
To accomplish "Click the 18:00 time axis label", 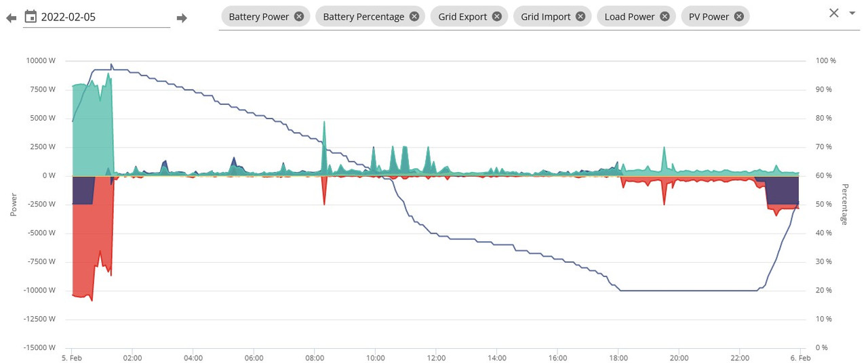I will coord(618,358).
